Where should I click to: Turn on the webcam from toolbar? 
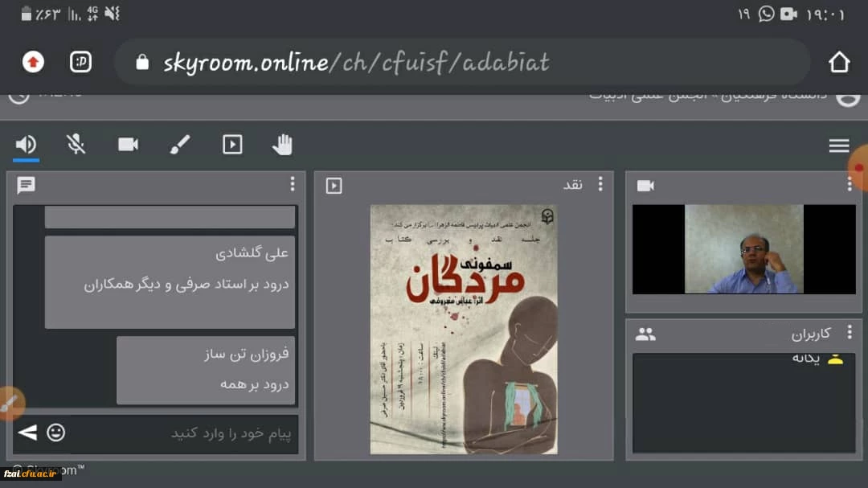(128, 145)
